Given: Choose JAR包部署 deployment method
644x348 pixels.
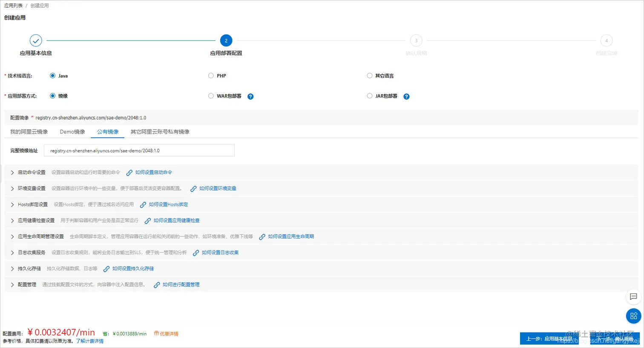Looking at the screenshot, I should pyautogui.click(x=370, y=96).
